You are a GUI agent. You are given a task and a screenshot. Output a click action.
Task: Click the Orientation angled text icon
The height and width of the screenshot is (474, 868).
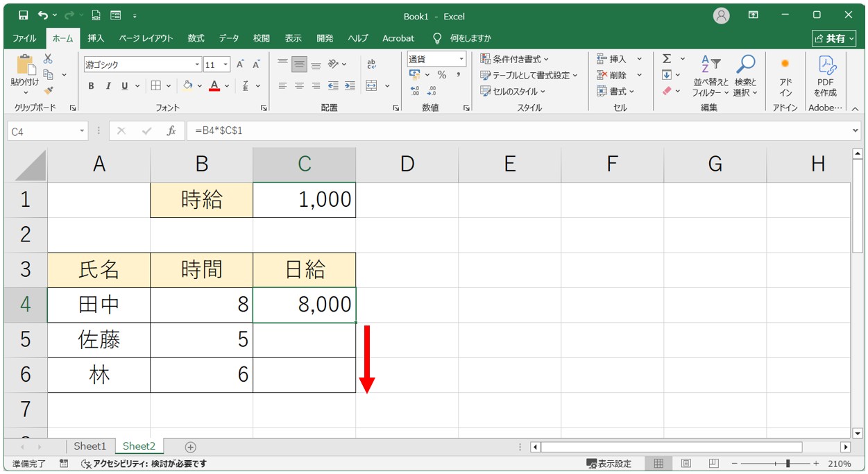[333, 65]
